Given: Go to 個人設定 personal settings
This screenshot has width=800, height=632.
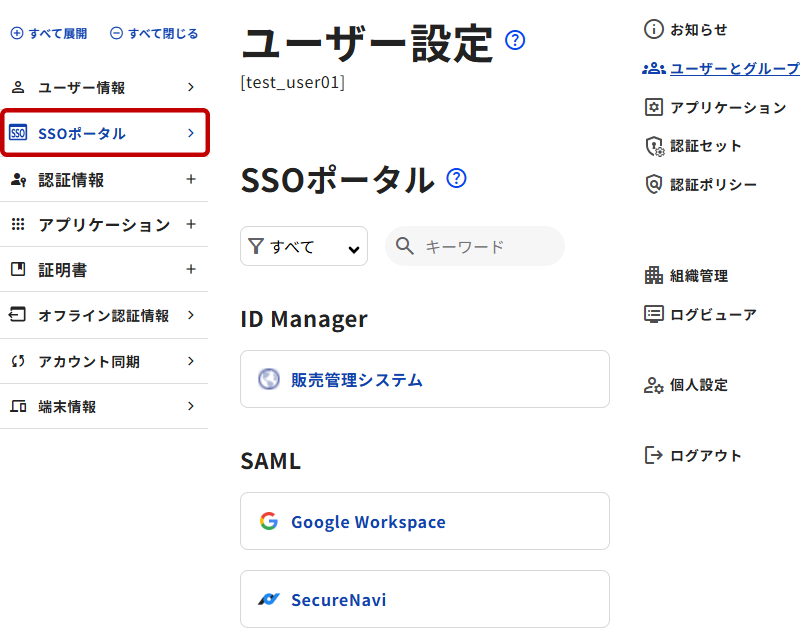Looking at the screenshot, I should point(698,385).
